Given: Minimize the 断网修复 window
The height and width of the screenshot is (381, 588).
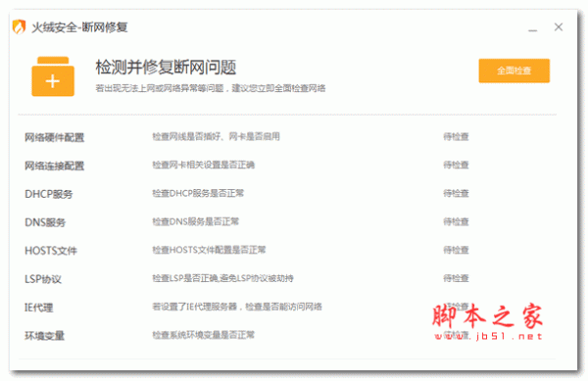Looking at the screenshot, I should point(532,29).
